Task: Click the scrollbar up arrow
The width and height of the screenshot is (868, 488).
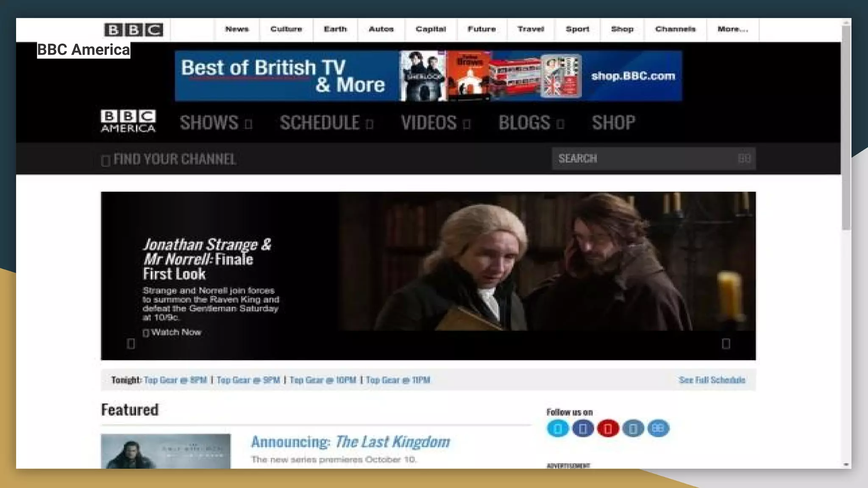Action: tap(846, 22)
